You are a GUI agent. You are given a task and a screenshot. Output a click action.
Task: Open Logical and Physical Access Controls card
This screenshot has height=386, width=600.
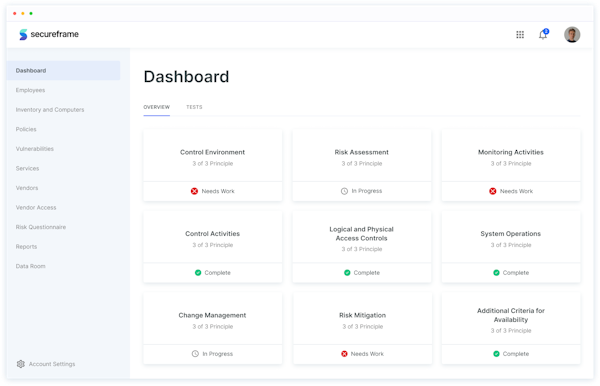tap(362, 247)
